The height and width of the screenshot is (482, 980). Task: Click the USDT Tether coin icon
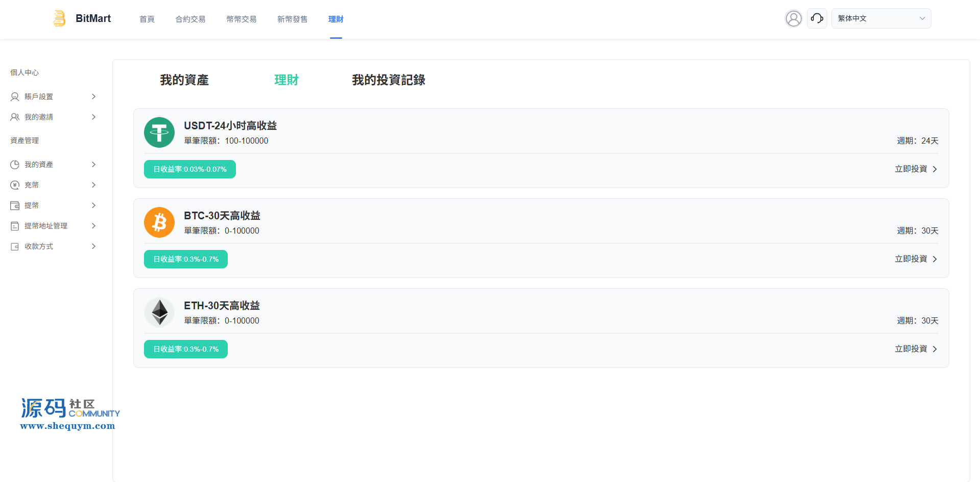tap(159, 132)
